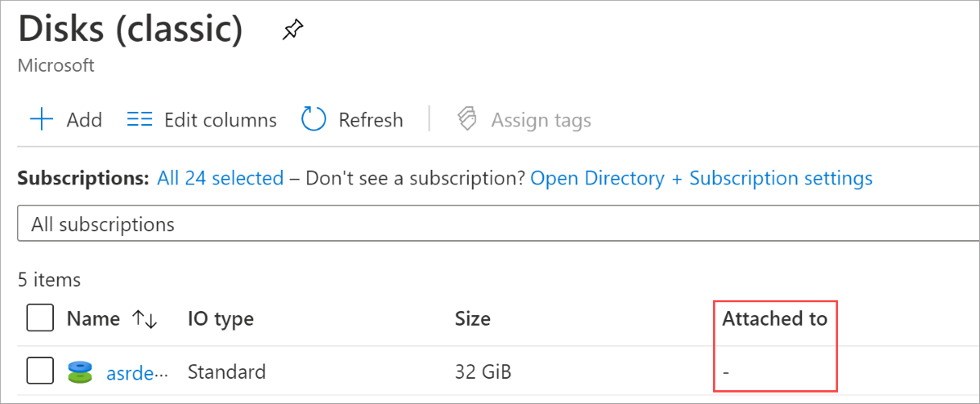Click the Edit columns icon

(x=140, y=120)
